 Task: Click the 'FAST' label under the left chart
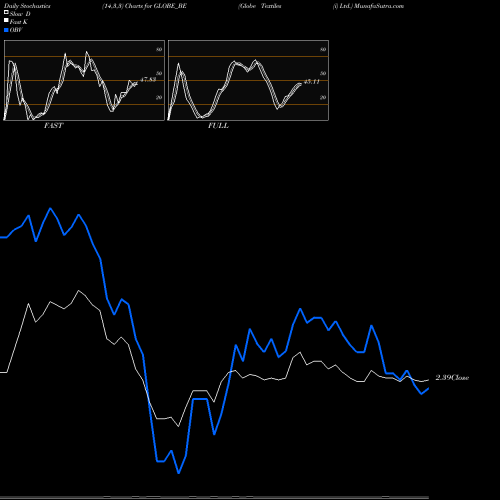[53, 126]
